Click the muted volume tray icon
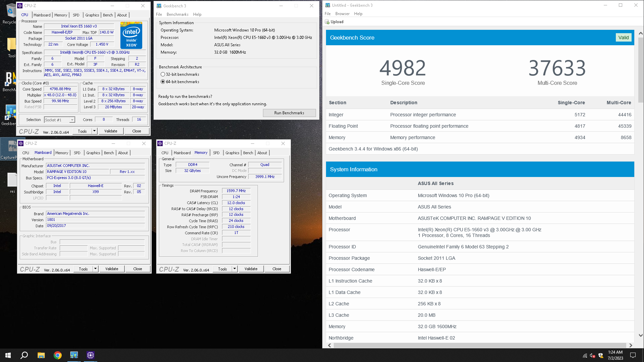The image size is (644, 362). tap(593, 356)
